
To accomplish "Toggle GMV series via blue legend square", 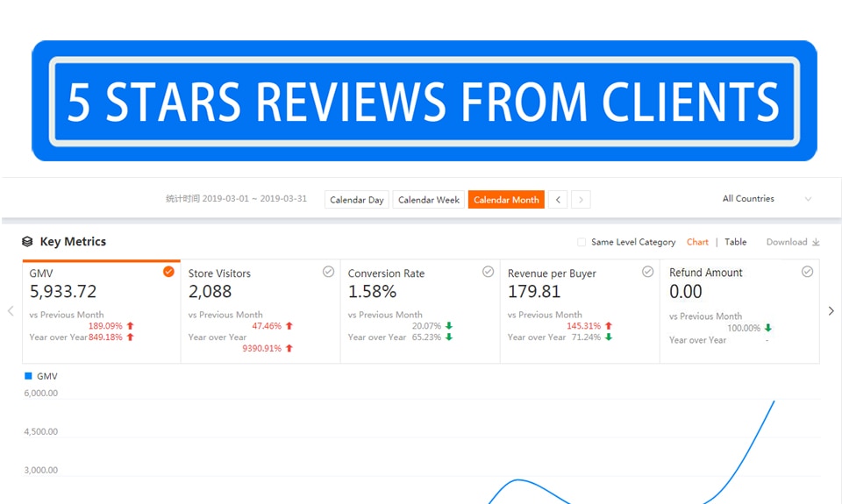I will click(28, 376).
